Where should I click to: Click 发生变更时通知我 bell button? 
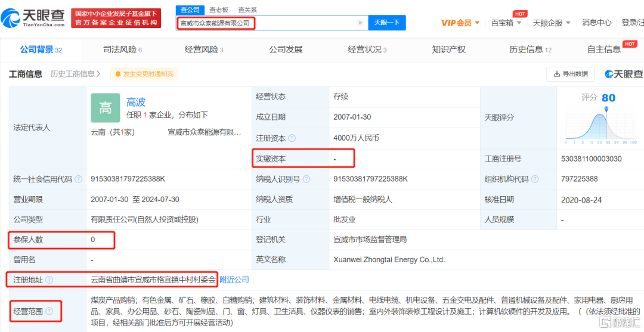[x=144, y=75]
